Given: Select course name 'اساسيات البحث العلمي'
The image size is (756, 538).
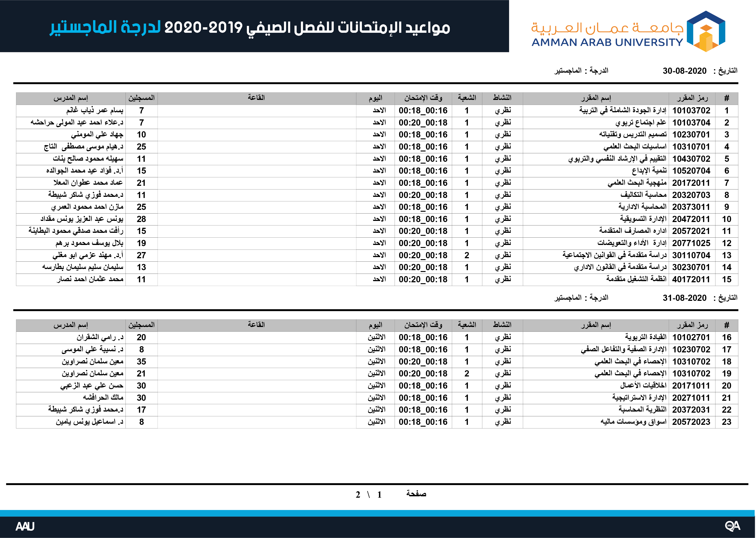Looking at the screenshot, I should point(635,146).
